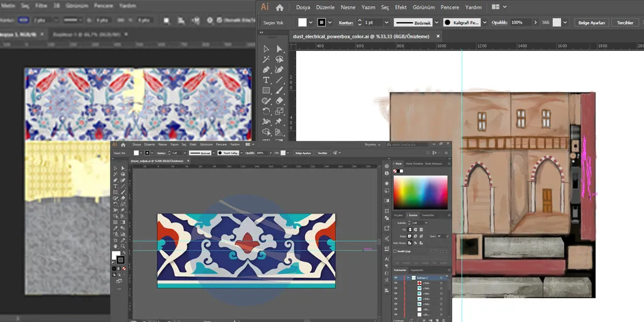Open the Gradient panel icon in the desen_seljuk dock

(387, 201)
